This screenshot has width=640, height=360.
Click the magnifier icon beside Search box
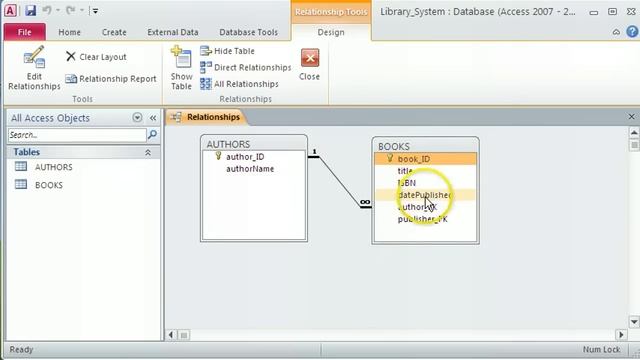152,134
